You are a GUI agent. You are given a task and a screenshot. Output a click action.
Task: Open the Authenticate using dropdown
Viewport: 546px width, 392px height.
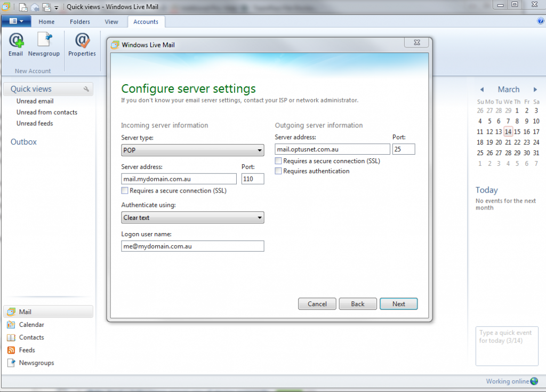tap(260, 218)
